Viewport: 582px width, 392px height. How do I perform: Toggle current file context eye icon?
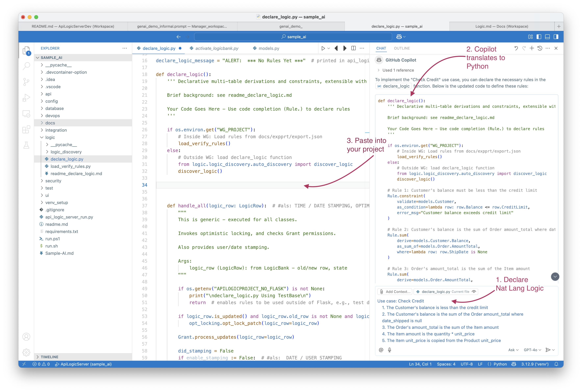pos(474,292)
